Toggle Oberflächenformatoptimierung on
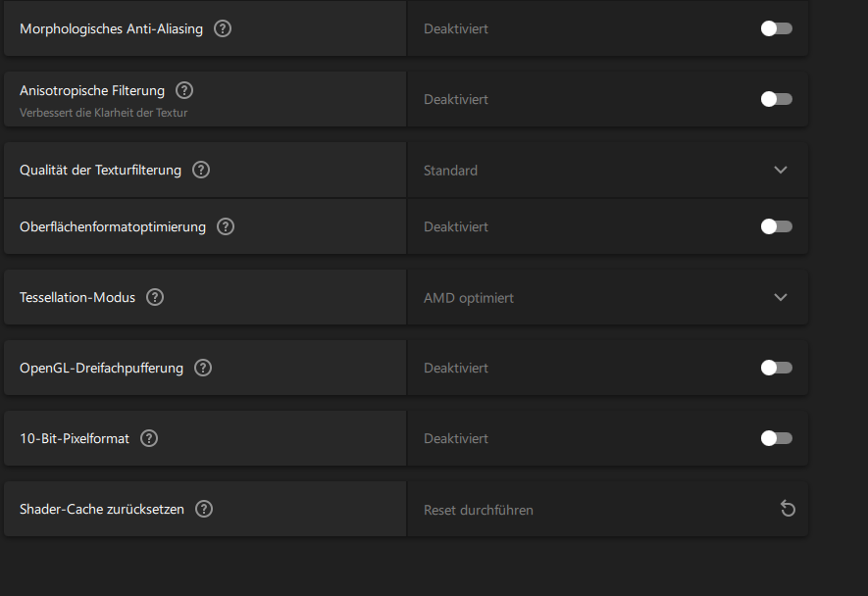The width and height of the screenshot is (868, 596). (776, 226)
